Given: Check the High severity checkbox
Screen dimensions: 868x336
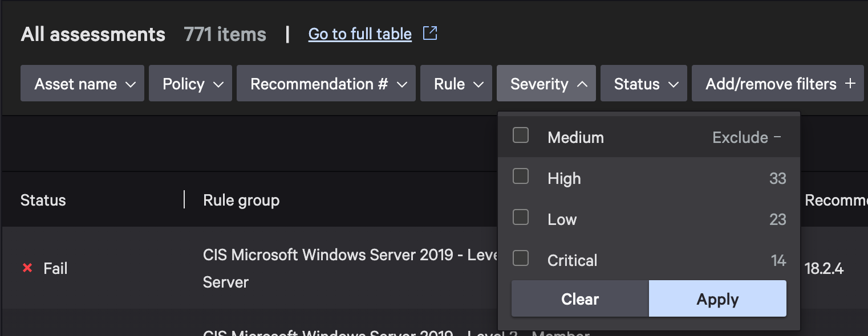Looking at the screenshot, I should click(x=520, y=177).
